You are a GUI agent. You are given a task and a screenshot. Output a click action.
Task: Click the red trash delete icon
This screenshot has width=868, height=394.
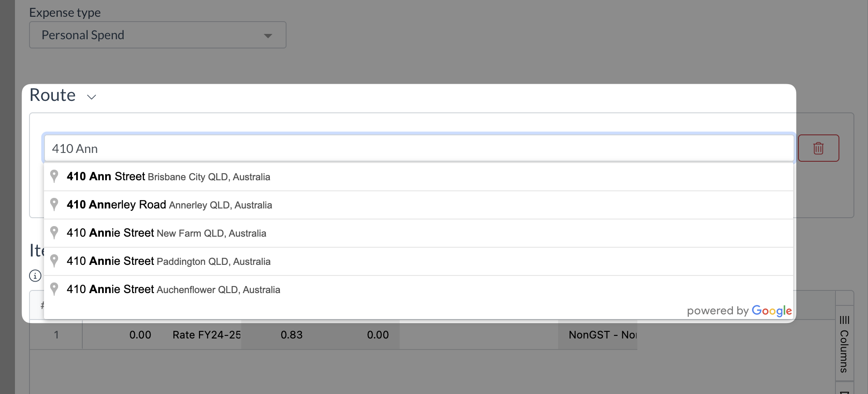pyautogui.click(x=818, y=148)
